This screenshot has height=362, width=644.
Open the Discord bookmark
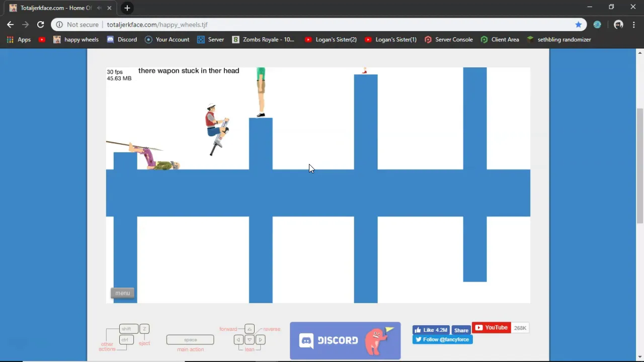(122, 39)
